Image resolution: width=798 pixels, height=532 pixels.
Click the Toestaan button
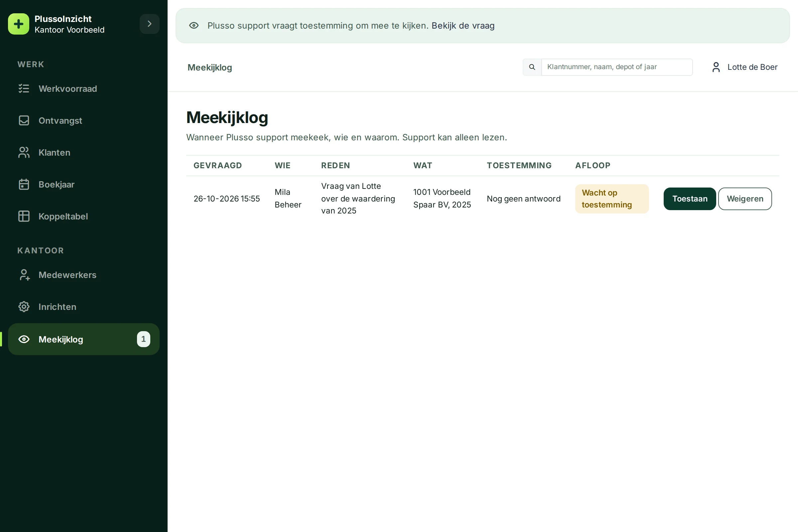(x=690, y=199)
